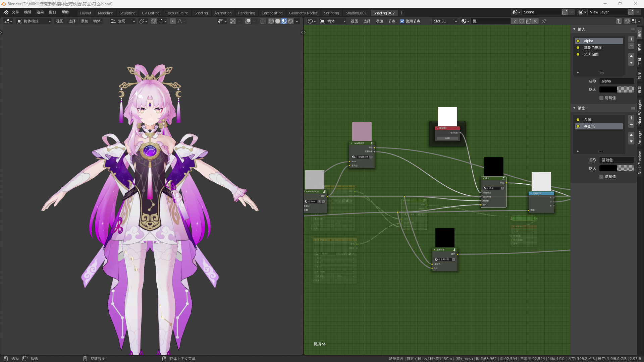Toggle node editor snapping magnet
Screen dimensions: 644x362
click(627, 21)
